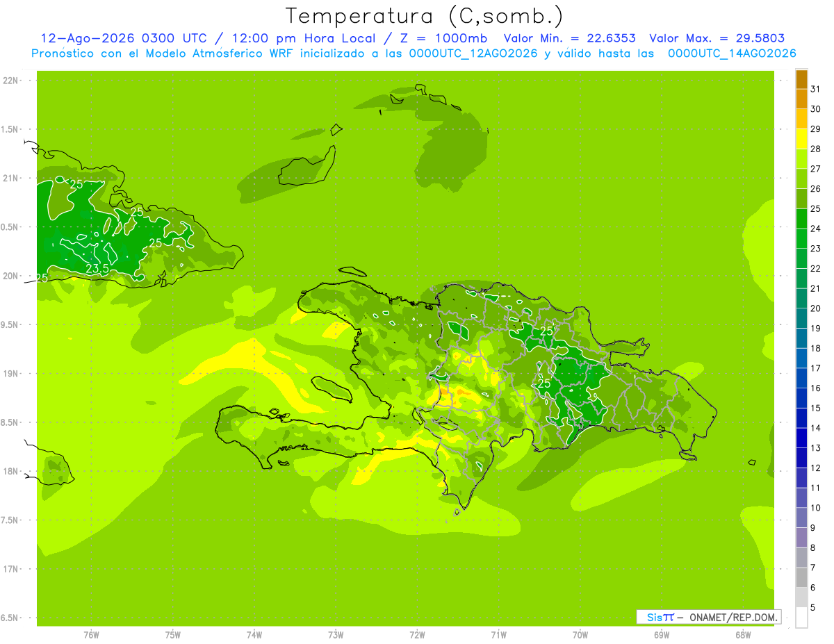Click the legend value '29'
The image size is (834, 644).
(x=816, y=129)
